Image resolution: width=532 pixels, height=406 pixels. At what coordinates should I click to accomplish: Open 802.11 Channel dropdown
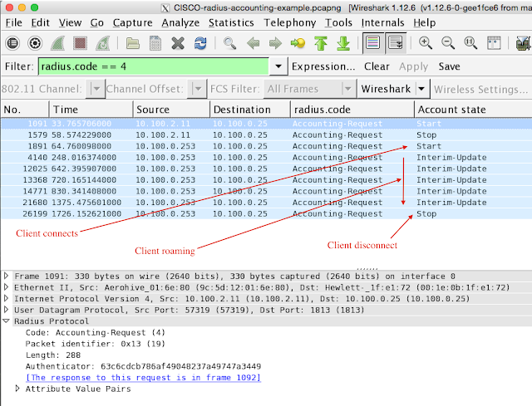coord(95,89)
